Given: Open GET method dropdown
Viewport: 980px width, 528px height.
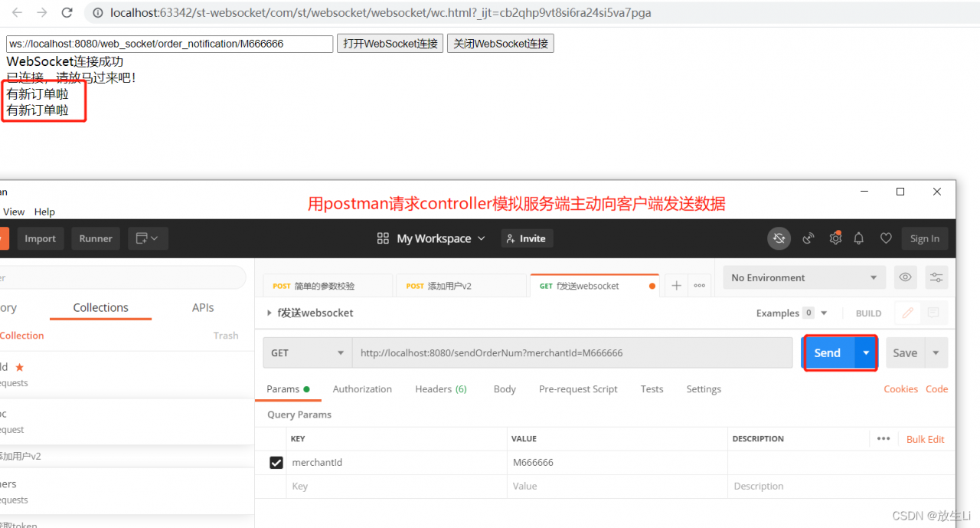Looking at the screenshot, I should point(307,353).
